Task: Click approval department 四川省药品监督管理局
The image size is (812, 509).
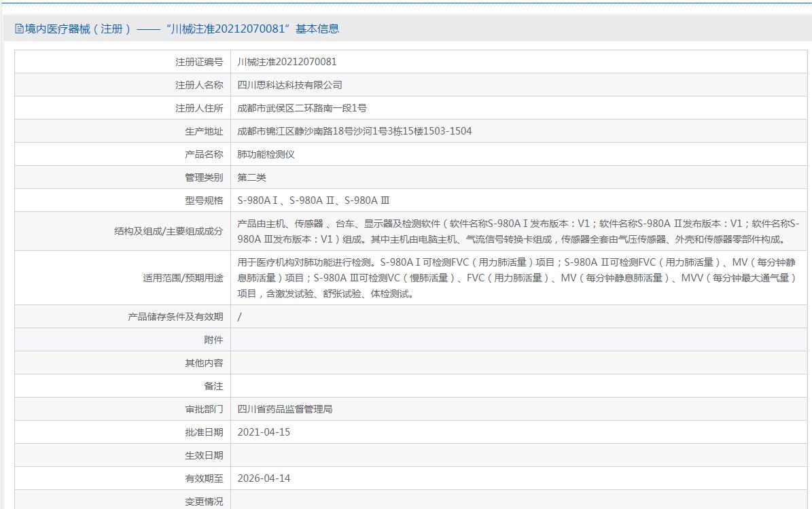Action: tap(285, 409)
